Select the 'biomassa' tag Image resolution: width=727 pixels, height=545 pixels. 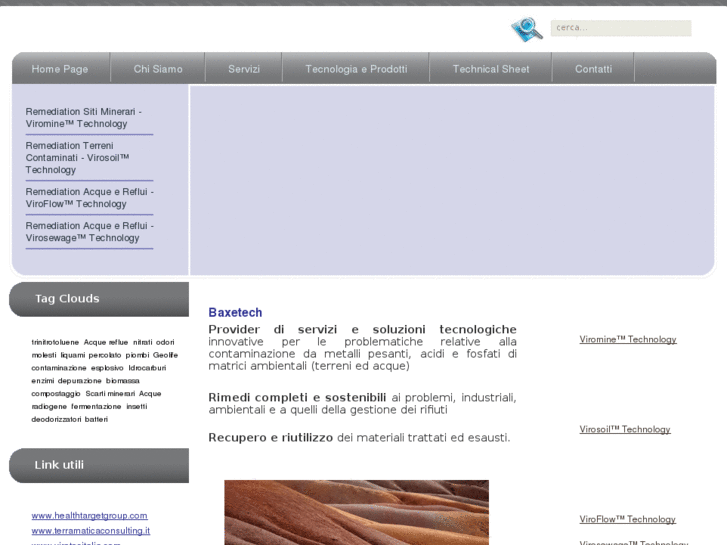pyautogui.click(x=122, y=381)
